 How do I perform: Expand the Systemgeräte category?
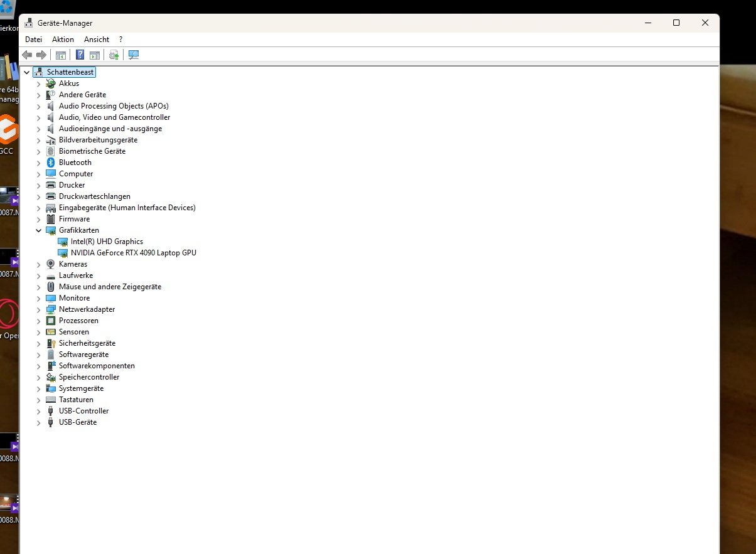(38, 388)
